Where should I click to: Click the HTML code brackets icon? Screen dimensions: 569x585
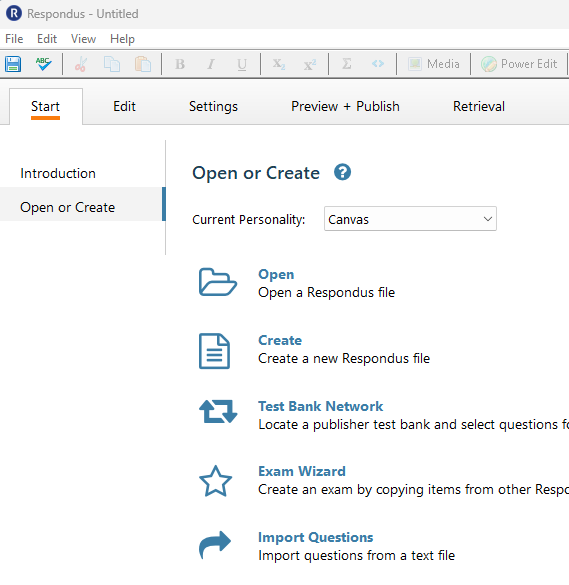[x=378, y=64]
